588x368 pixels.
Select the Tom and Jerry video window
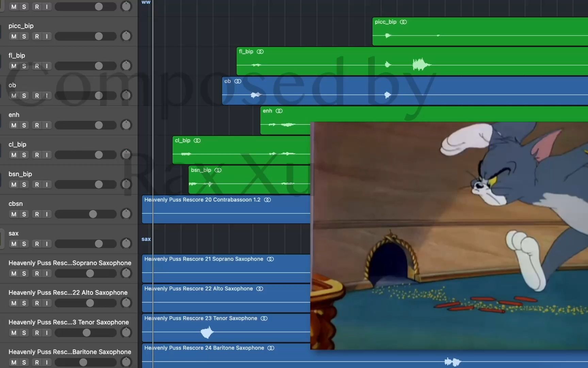click(x=449, y=236)
